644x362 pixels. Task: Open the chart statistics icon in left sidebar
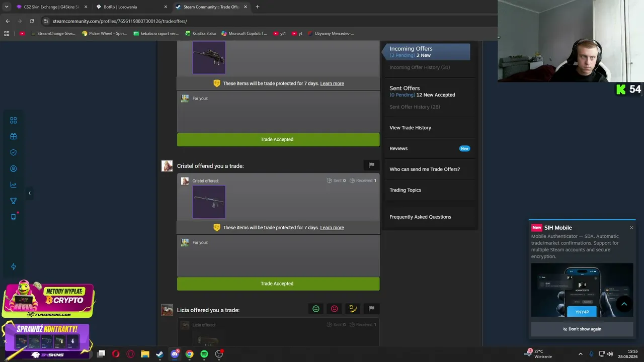(14, 185)
